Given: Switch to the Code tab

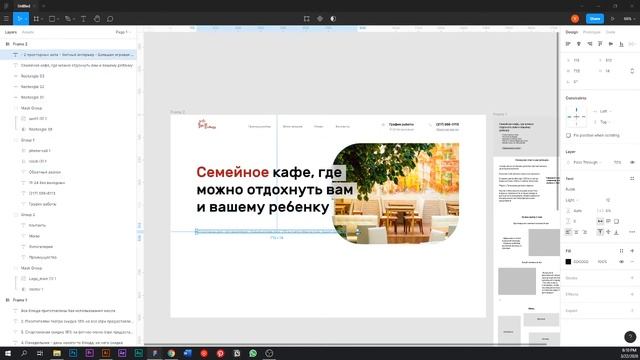Looking at the screenshot, I should pyautogui.click(x=610, y=32).
